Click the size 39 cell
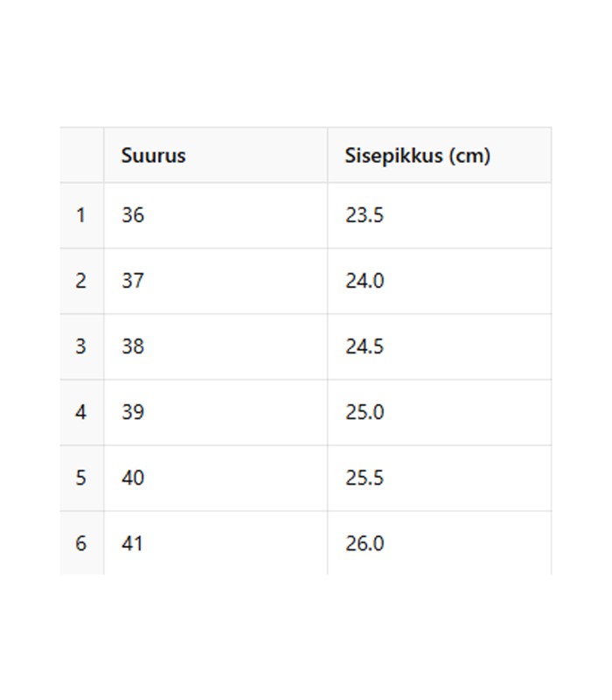612x700 pixels. click(215, 412)
